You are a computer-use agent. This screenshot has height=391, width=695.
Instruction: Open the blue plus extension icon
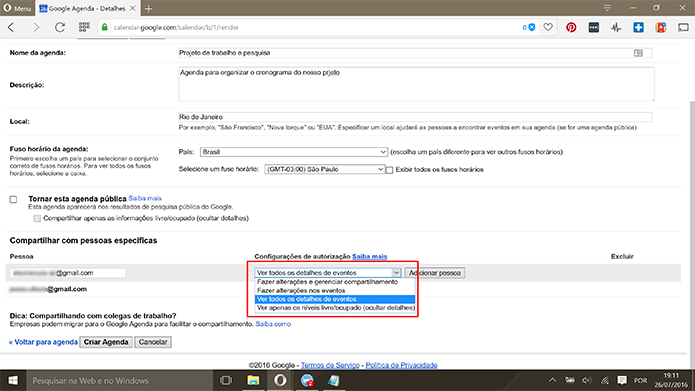tap(638, 27)
